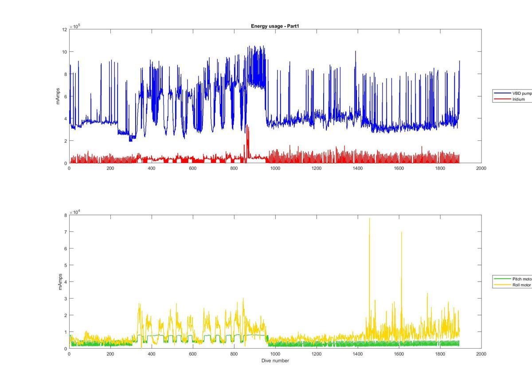Click the red Iridium legend line
Viewport: 532px width, 392px height.
click(503, 99)
